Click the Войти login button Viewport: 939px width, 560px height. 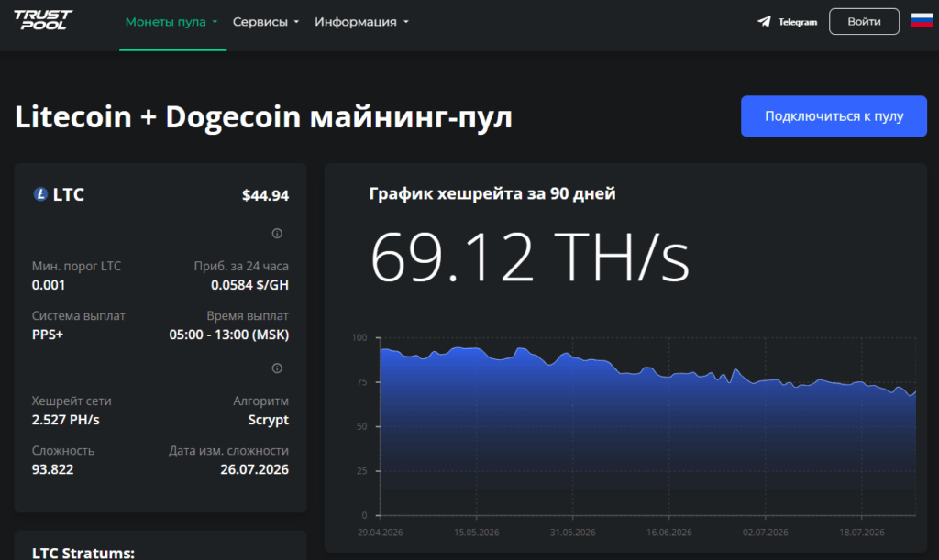click(x=864, y=22)
